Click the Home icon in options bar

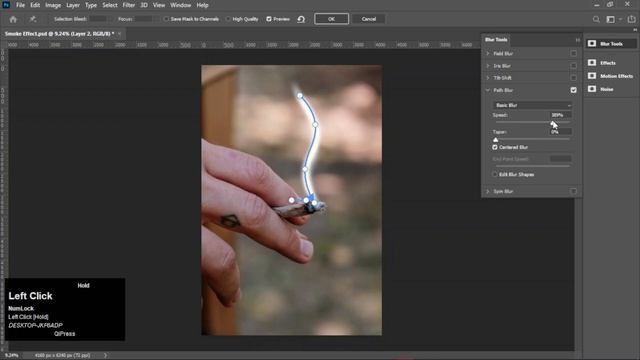[13, 19]
